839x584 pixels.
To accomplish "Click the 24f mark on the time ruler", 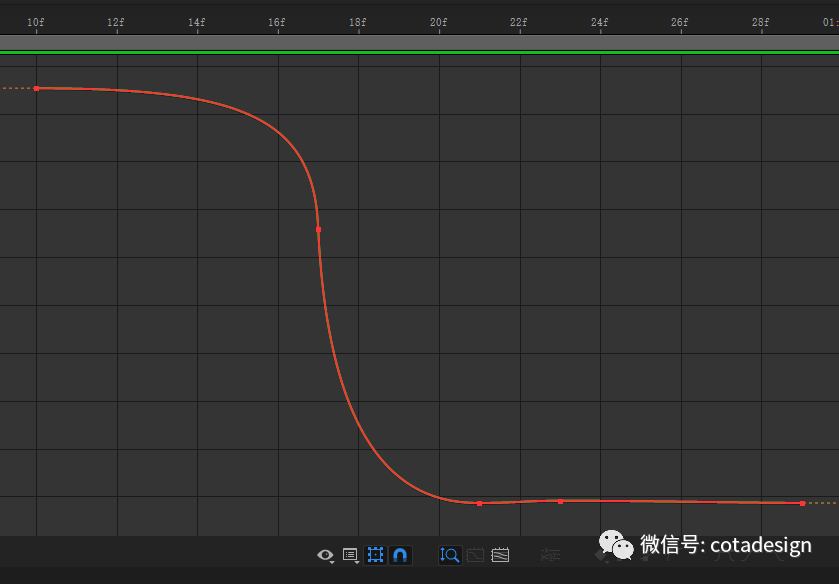I will click(599, 22).
